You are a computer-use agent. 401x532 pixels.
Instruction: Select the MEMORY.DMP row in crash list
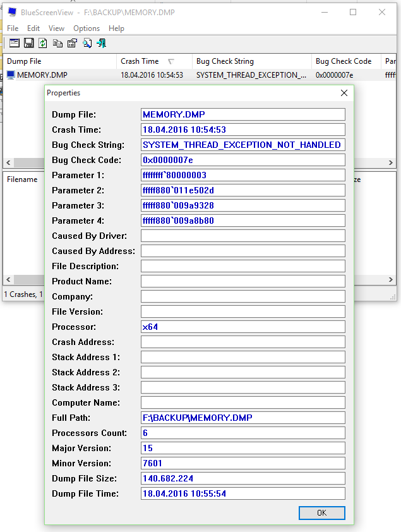coord(200,75)
